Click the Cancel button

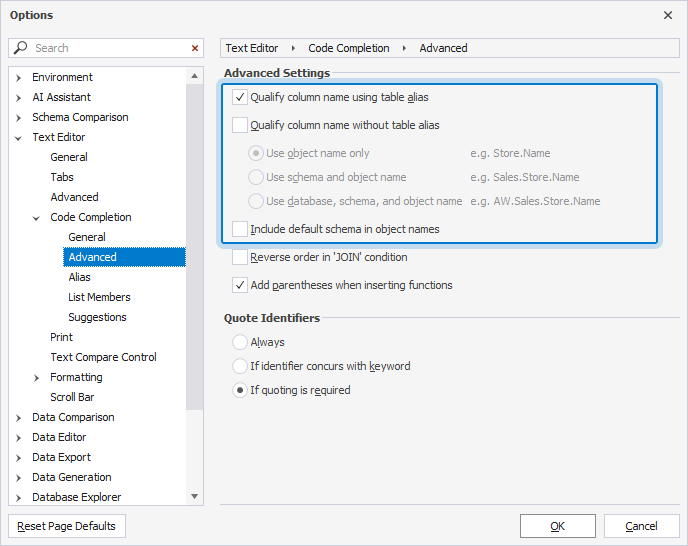click(x=641, y=526)
